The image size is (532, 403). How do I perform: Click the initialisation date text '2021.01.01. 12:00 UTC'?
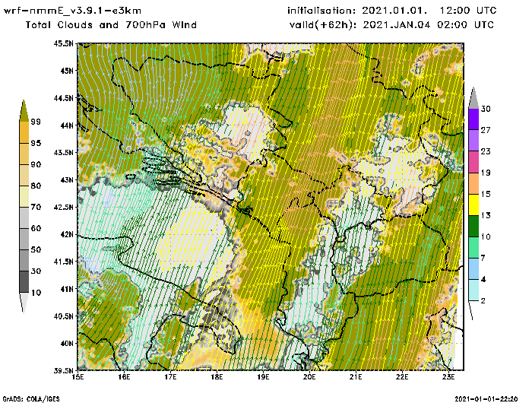(429, 11)
